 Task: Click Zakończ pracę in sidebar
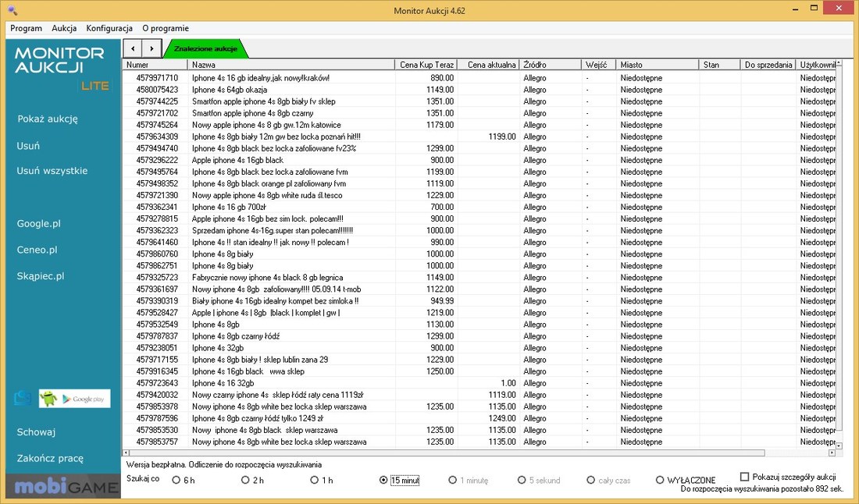click(x=50, y=458)
